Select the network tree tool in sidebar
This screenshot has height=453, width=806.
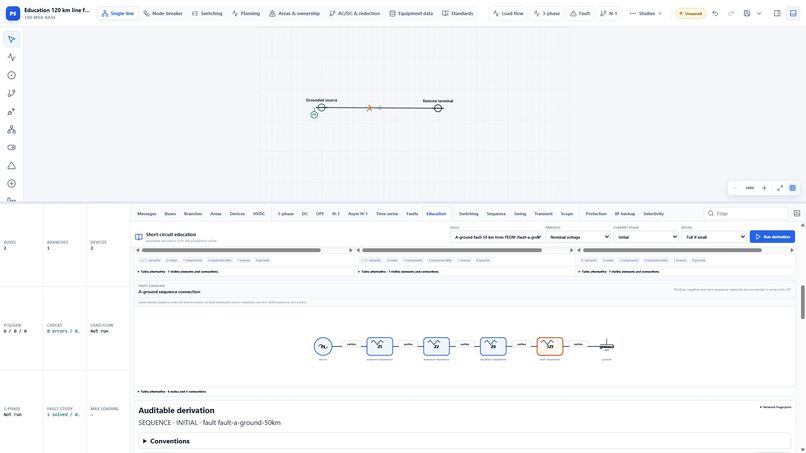coord(11,130)
